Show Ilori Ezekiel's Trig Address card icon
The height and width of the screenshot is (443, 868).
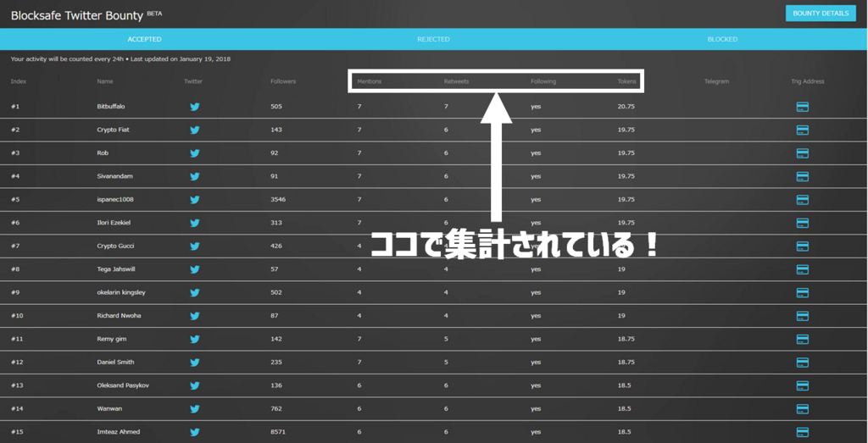[x=802, y=223]
